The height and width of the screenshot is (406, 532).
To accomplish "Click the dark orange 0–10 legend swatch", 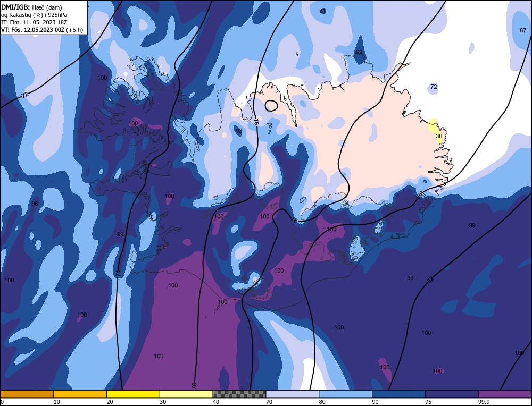I will 27,394.
